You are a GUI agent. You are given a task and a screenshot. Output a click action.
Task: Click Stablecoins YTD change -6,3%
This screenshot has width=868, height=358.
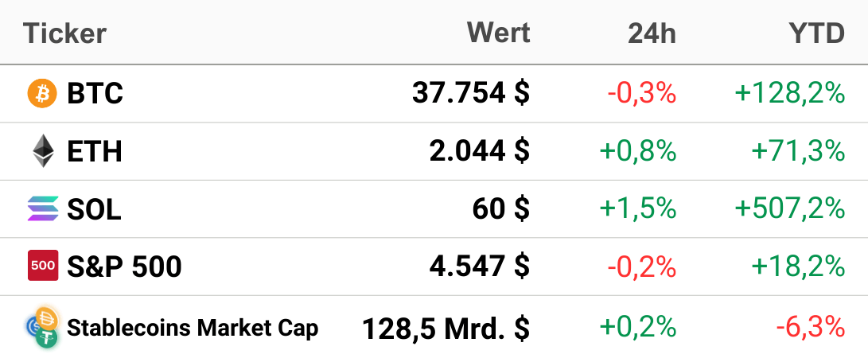[x=811, y=328]
